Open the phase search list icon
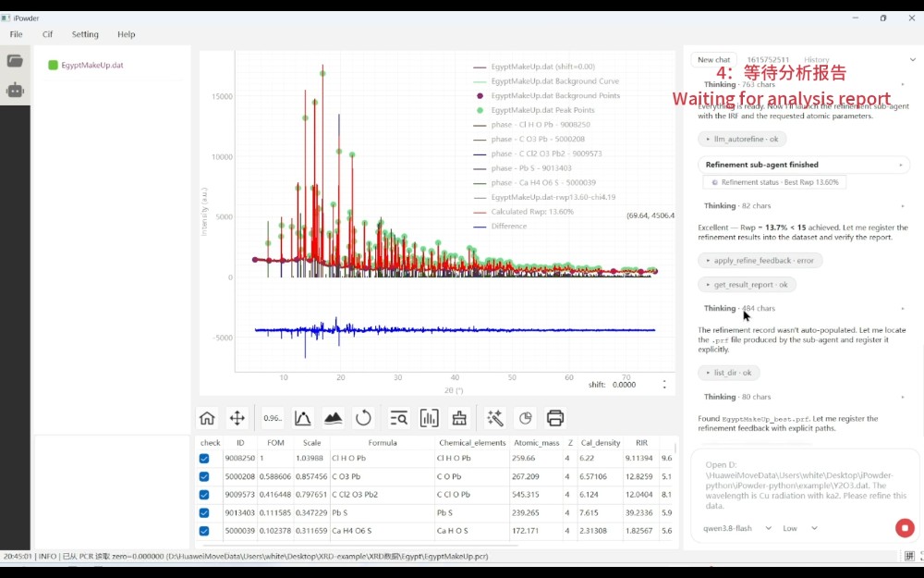924x578 pixels. tap(399, 418)
